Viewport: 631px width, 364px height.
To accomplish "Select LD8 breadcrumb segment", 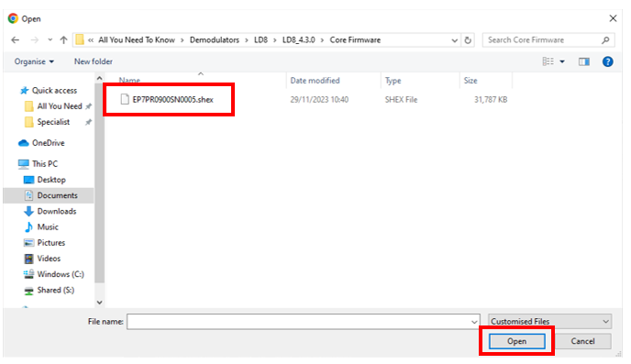I will point(260,39).
